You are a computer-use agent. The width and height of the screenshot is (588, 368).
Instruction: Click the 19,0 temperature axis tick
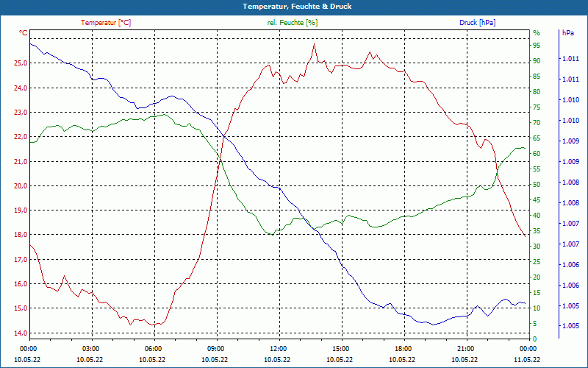pyautogui.click(x=21, y=210)
